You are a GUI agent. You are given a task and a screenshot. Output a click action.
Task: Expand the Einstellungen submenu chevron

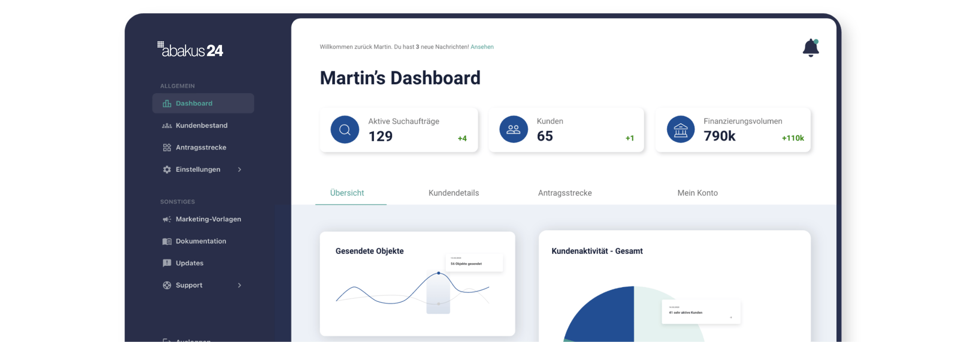pyautogui.click(x=240, y=170)
